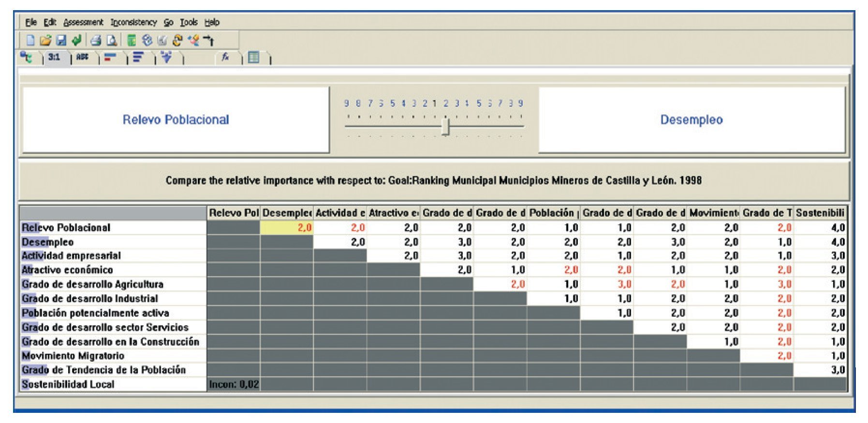Print using the printer icon
The image size is (868, 423).
coord(96,41)
